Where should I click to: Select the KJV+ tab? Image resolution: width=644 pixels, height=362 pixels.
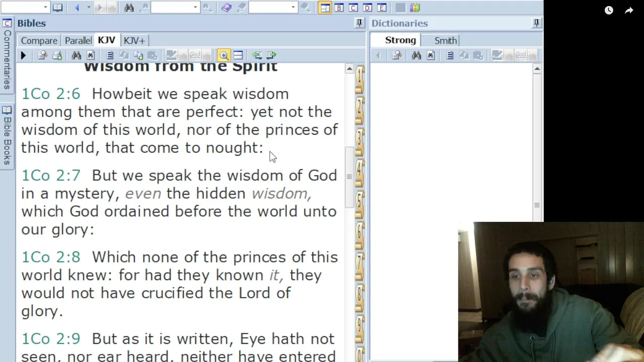click(134, 41)
